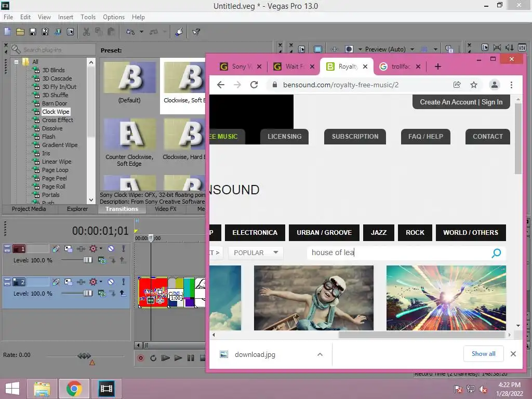Click the mixer Downmix Output icon
Screen dimensions: 532x399
[497, 47]
